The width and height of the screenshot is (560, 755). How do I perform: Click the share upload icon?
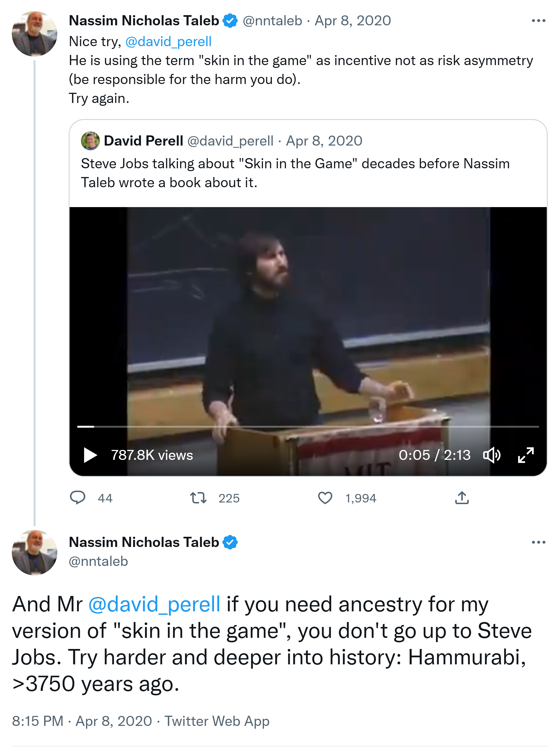[x=462, y=498]
